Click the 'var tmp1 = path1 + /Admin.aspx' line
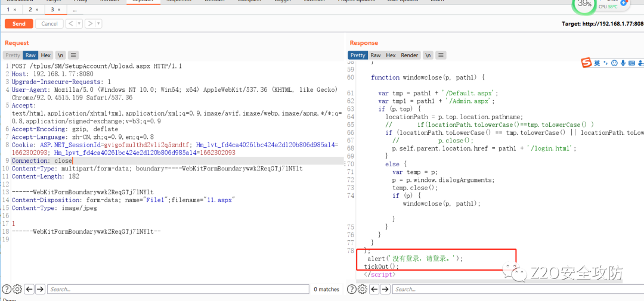Viewport: 644px width, 301px height. (436, 101)
